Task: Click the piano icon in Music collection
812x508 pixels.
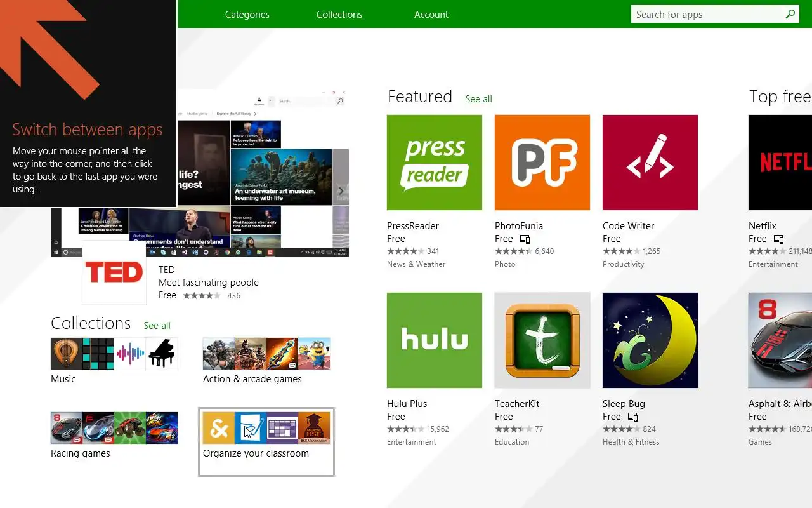Action: coord(162,354)
